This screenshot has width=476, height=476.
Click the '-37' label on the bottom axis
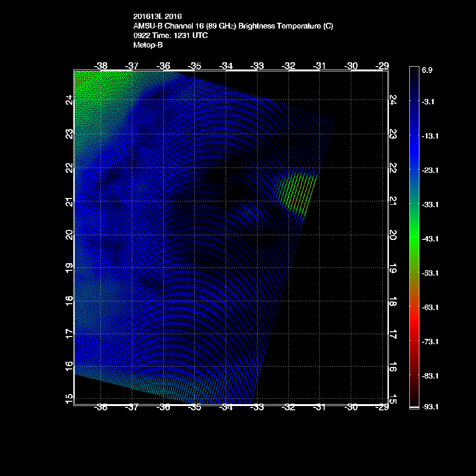tap(132, 407)
